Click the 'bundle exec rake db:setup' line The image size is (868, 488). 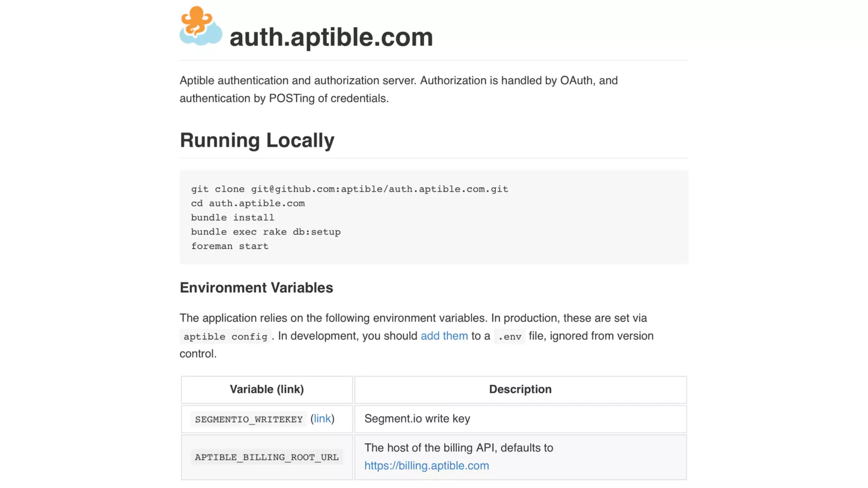point(265,232)
